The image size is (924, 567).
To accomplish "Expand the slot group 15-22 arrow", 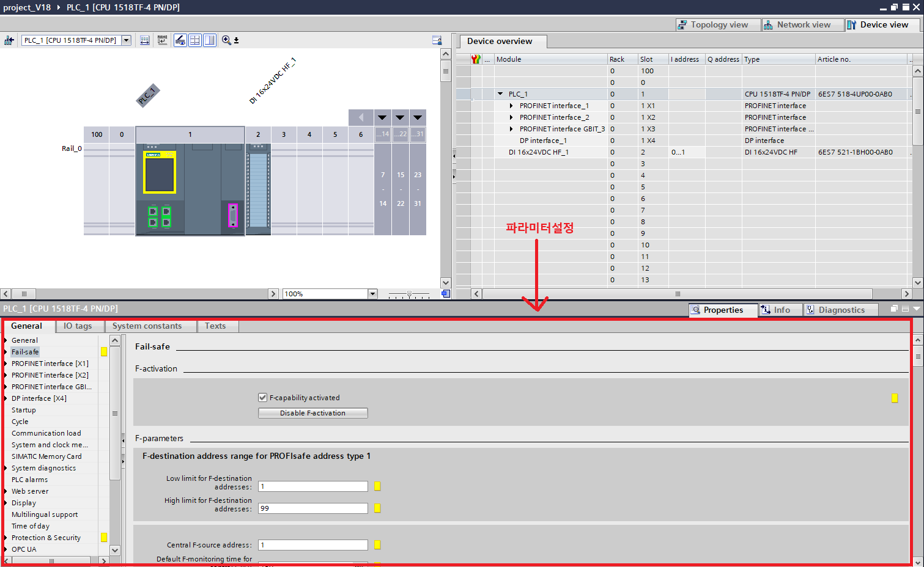I will [400, 117].
